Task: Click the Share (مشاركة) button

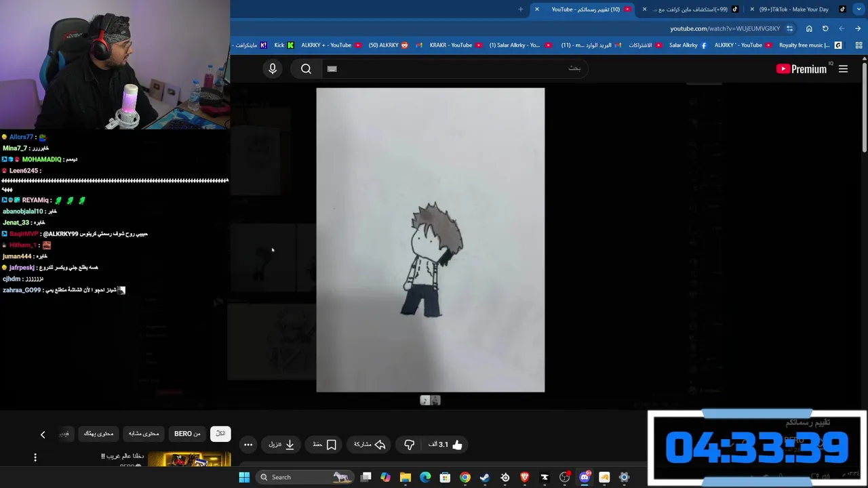Action: [370, 445]
